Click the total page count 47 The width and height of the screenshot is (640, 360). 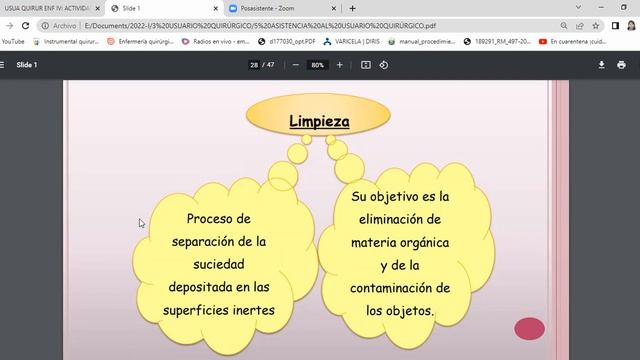point(271,65)
